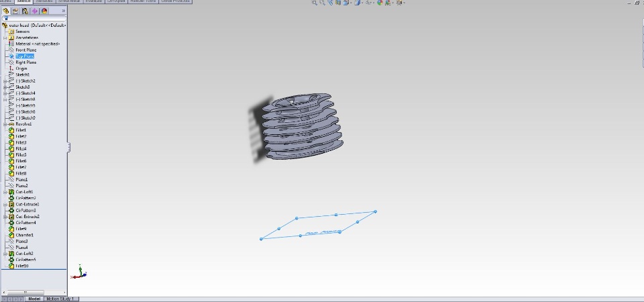This screenshot has height=302, width=644.
Task: Click the Edit Appearance color icon
Action: pyautogui.click(x=380, y=3)
